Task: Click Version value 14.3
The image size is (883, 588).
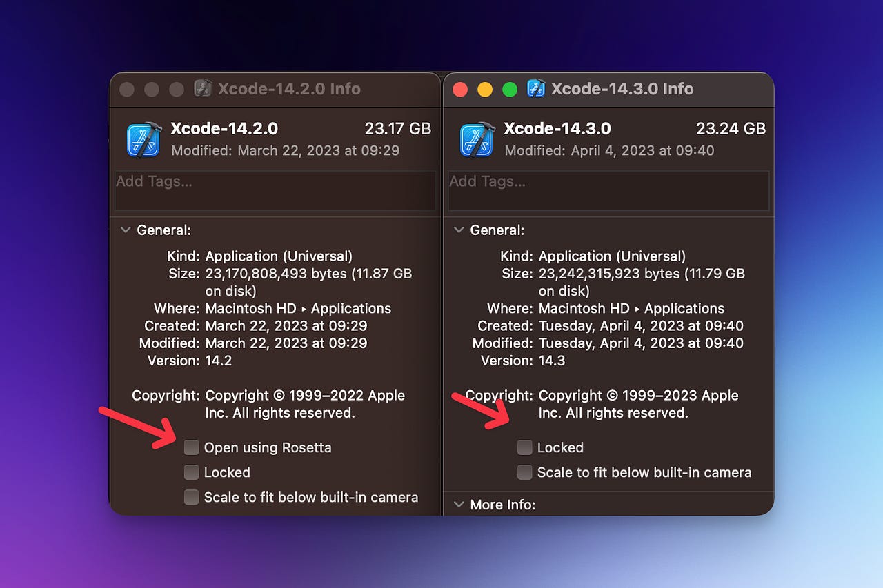Action: [553, 361]
